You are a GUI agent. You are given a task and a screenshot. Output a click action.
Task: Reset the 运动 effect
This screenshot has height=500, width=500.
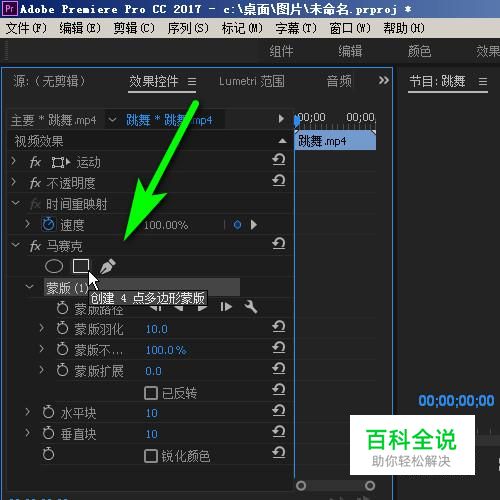tap(279, 159)
